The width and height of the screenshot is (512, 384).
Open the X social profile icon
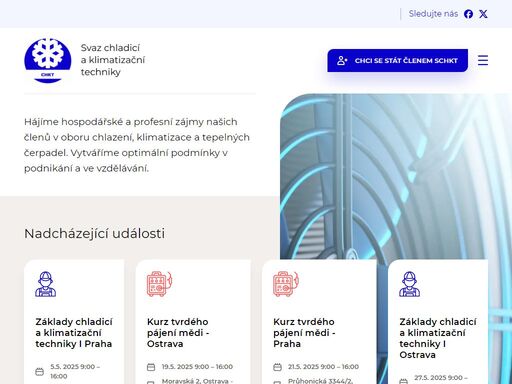click(x=483, y=14)
